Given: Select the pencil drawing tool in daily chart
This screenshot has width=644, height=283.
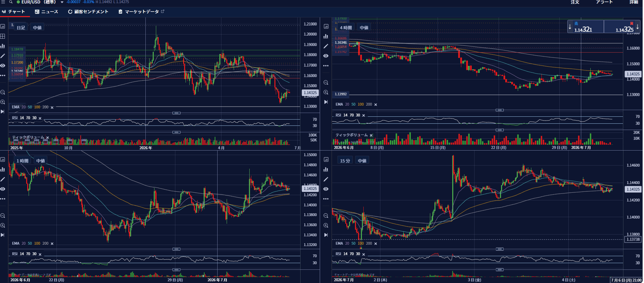Looking at the screenshot, I should point(2,56).
